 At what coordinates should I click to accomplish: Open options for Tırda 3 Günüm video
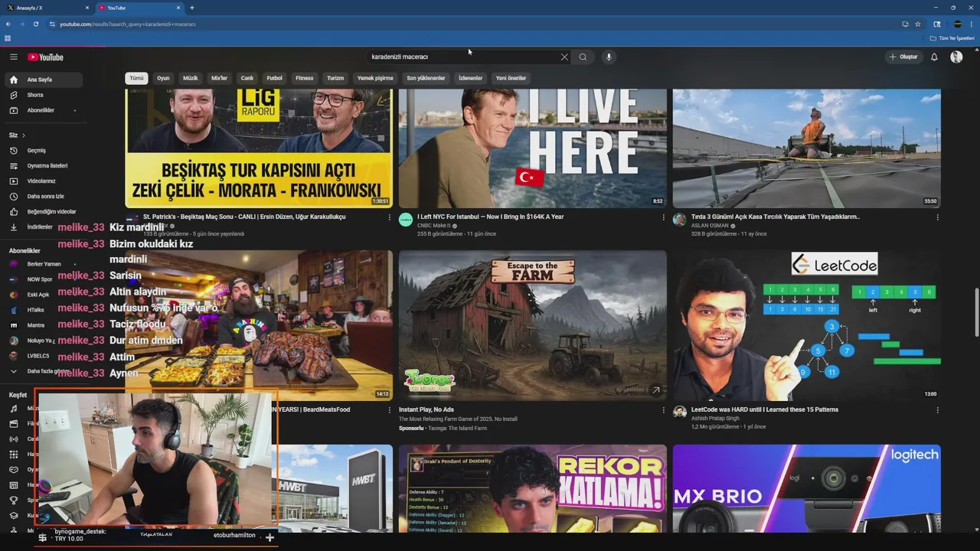tap(937, 217)
